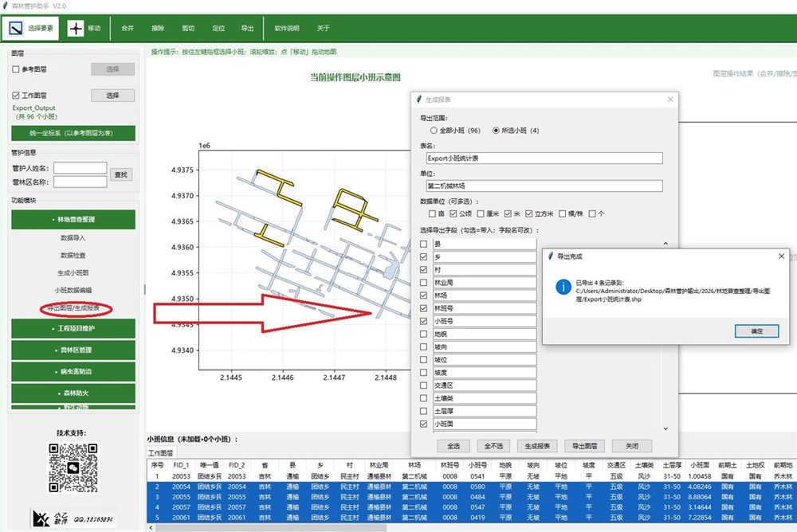797x532 pixels.
Task: Confirm the export-complete dialog with 确定
Action: pos(757,331)
